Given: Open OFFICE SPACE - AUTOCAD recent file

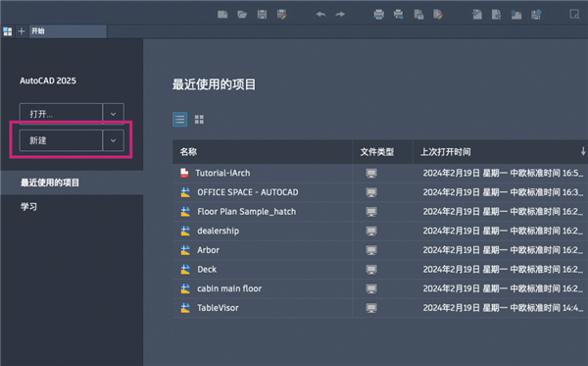Looking at the screenshot, I should tap(248, 192).
